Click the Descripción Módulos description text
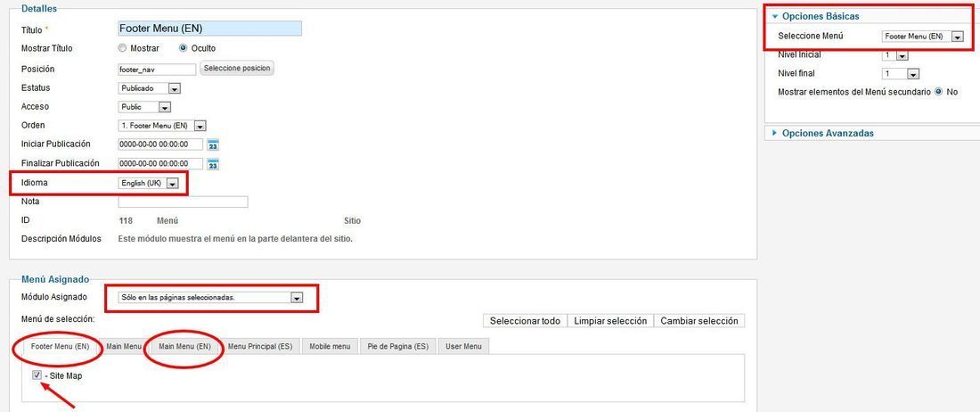Viewport: 980px width, 412px height. 235,239
